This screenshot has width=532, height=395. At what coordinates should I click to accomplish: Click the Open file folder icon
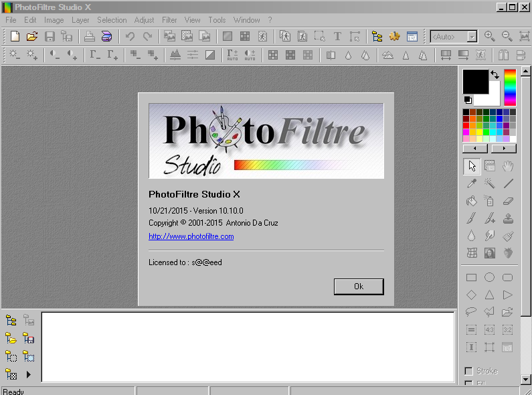pyautogui.click(x=31, y=37)
